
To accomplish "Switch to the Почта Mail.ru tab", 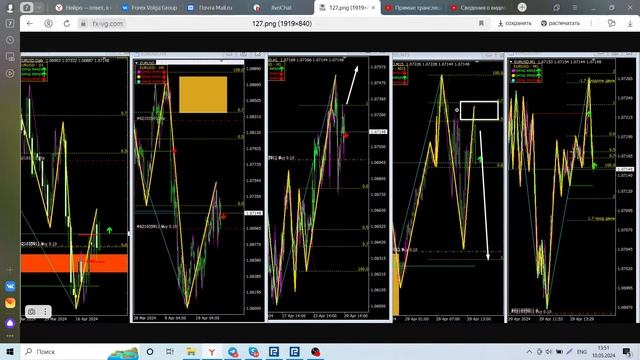I will [215, 8].
